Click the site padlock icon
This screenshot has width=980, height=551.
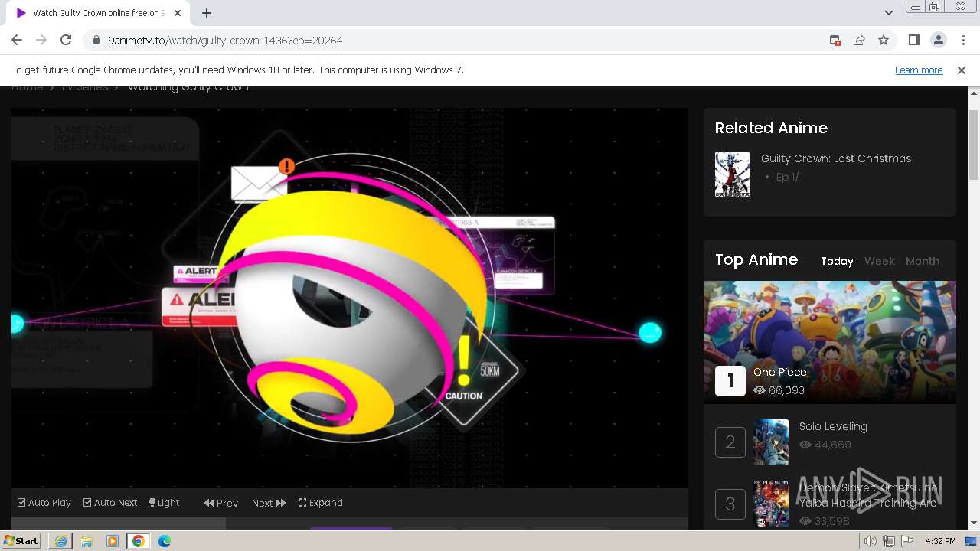pos(96,40)
